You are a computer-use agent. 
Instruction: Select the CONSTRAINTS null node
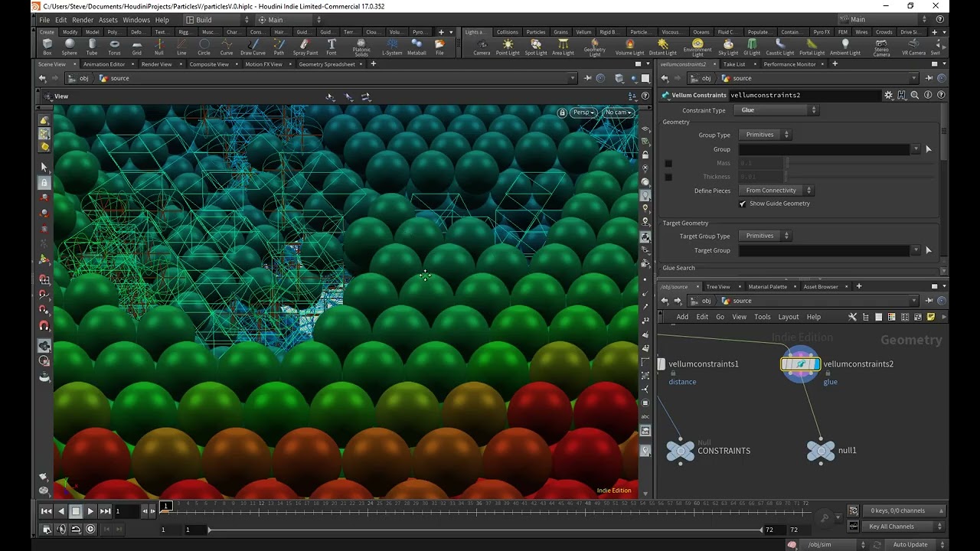pos(680,451)
